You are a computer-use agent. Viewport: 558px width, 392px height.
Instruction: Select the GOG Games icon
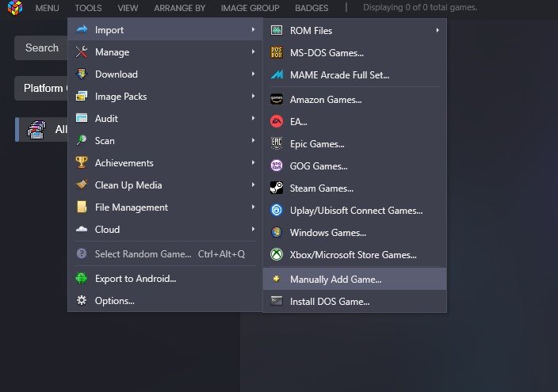coord(276,166)
